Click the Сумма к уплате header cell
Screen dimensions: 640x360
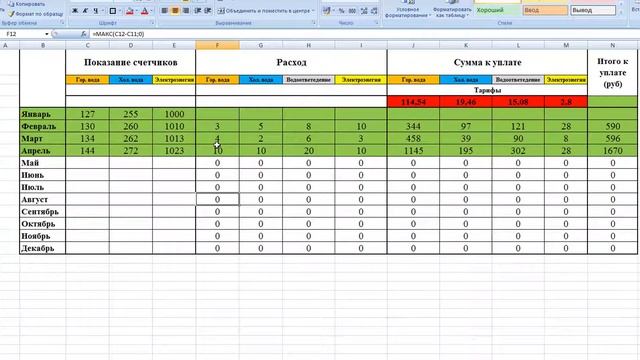tap(487, 62)
